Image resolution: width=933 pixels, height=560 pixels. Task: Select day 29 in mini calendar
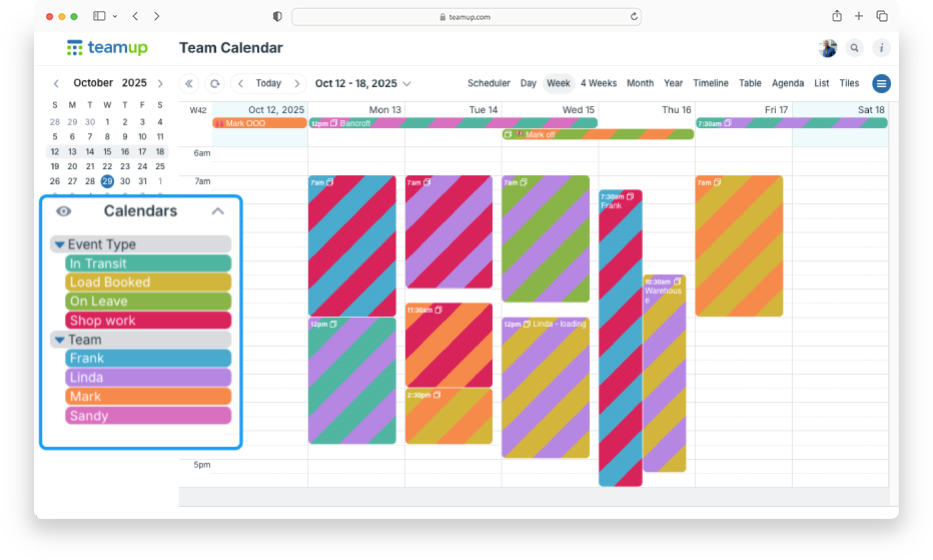pos(107,181)
